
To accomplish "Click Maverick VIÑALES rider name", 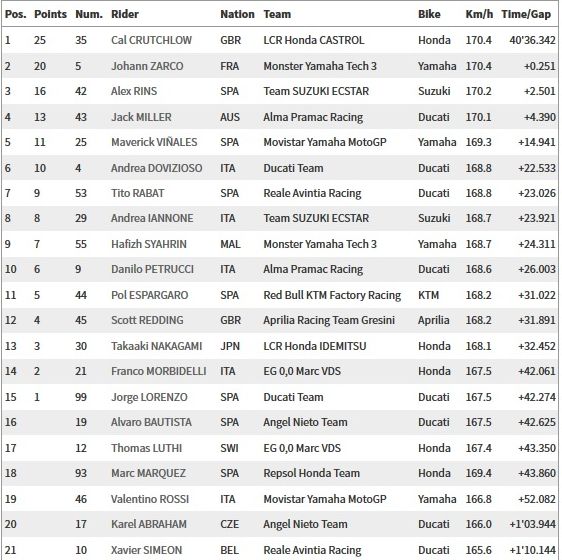I will point(154,142).
